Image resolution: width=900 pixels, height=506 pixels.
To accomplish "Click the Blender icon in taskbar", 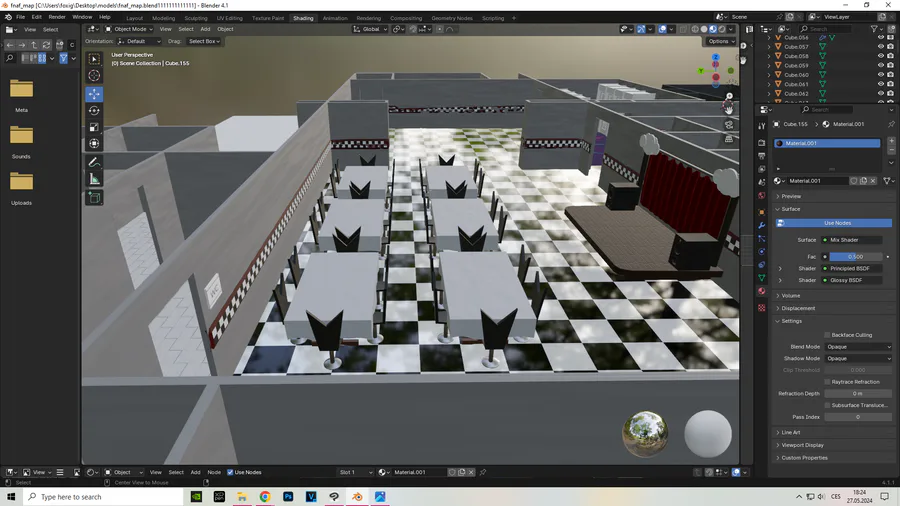I will click(x=357, y=497).
